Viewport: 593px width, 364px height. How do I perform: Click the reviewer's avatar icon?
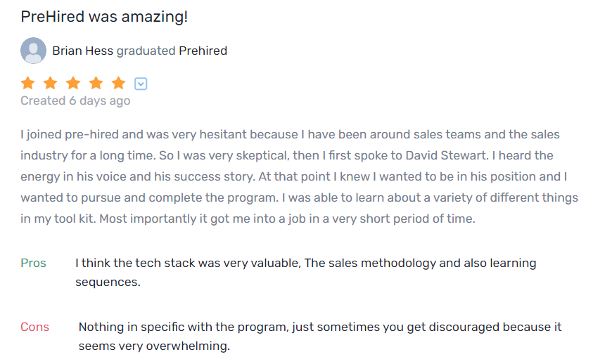click(x=34, y=51)
